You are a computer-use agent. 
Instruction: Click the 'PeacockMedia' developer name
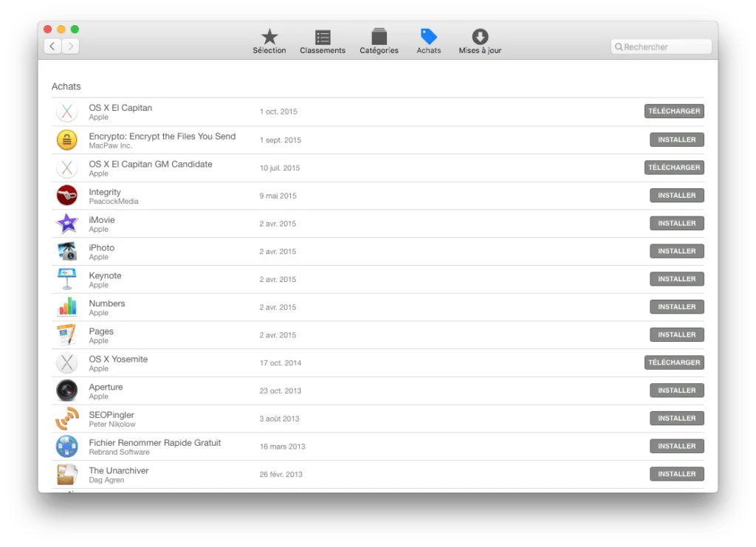coord(113,202)
